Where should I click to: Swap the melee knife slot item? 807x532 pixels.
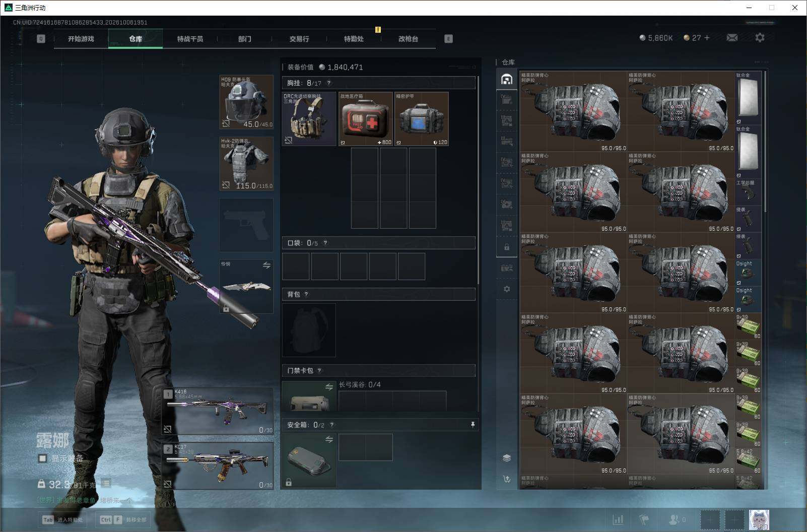point(266,265)
